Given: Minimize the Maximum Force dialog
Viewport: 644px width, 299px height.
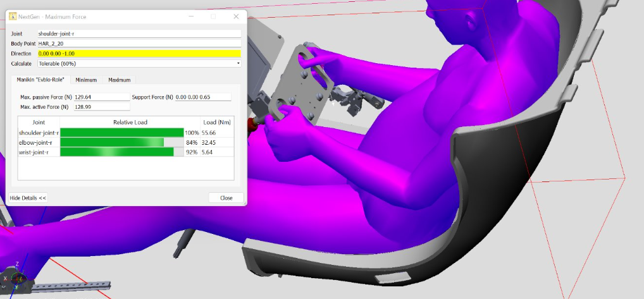Looking at the screenshot, I should (x=190, y=16).
